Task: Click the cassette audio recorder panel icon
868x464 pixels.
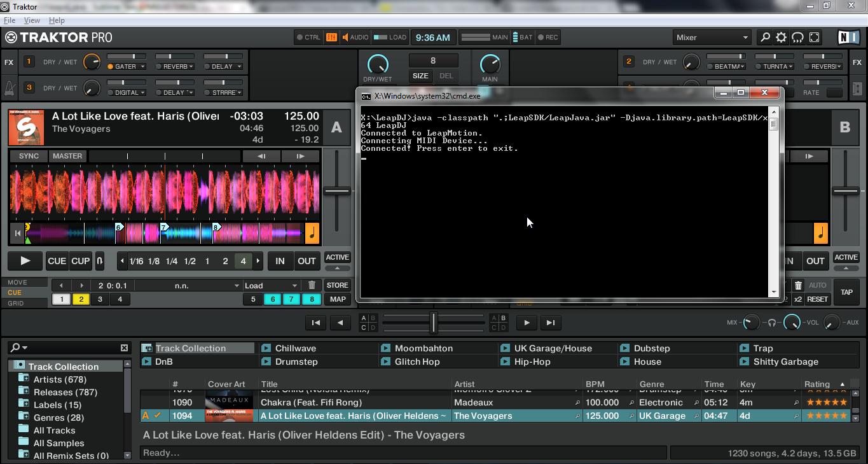Action: [x=857, y=88]
